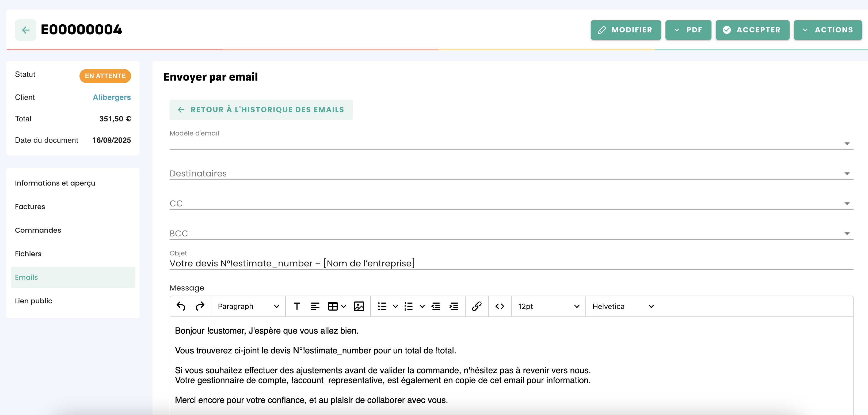Image resolution: width=868 pixels, height=415 pixels.
Task: Click the redo arrow in editor toolbar
Action: (x=200, y=306)
